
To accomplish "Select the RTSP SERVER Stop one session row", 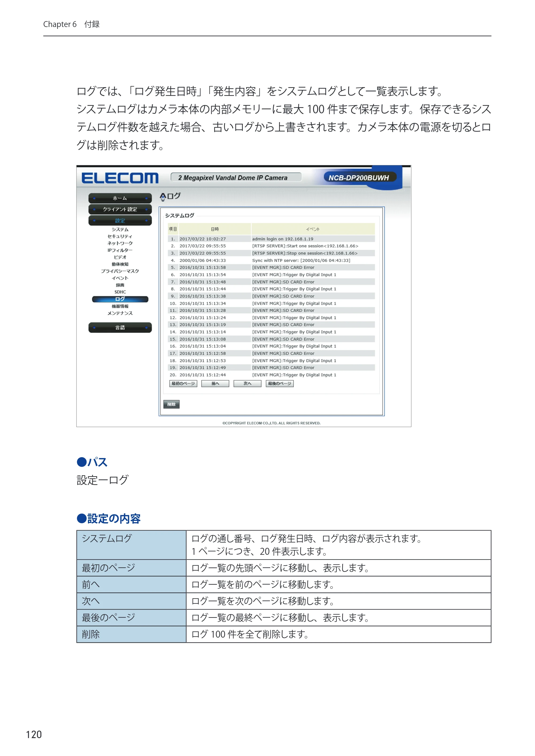I will pyautogui.click(x=271, y=253).
